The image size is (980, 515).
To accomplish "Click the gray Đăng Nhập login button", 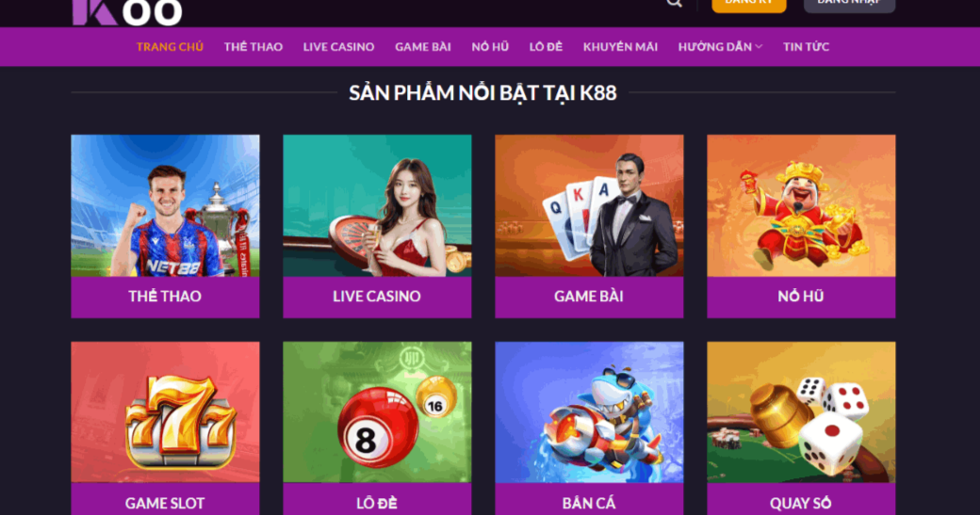I will tap(849, 5).
